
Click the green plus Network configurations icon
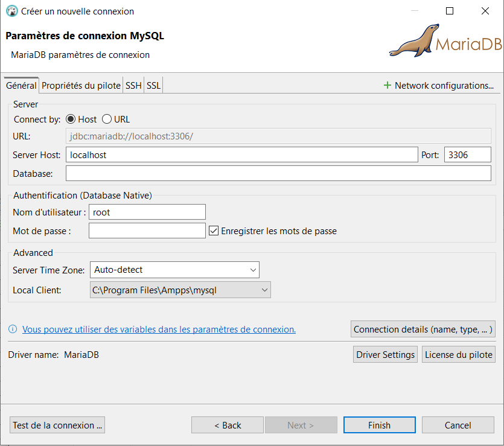[x=387, y=85]
